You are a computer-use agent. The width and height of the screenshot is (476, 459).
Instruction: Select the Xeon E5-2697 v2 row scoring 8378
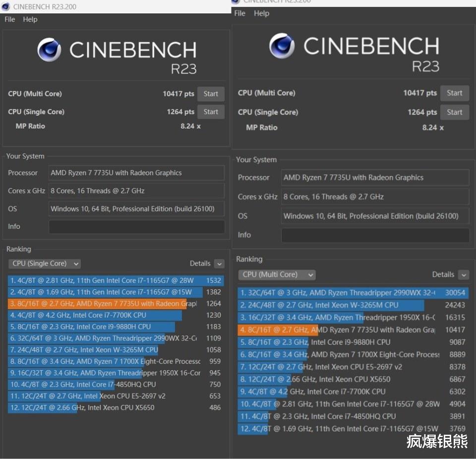point(353,367)
